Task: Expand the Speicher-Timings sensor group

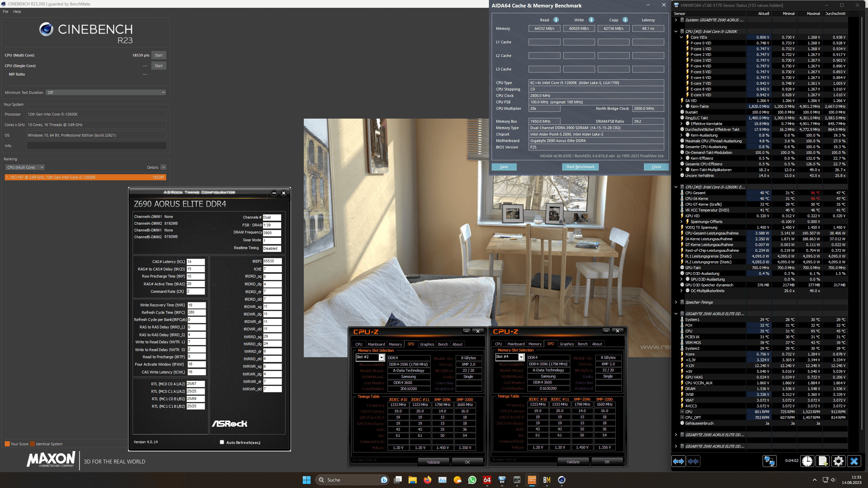Action: click(676, 302)
